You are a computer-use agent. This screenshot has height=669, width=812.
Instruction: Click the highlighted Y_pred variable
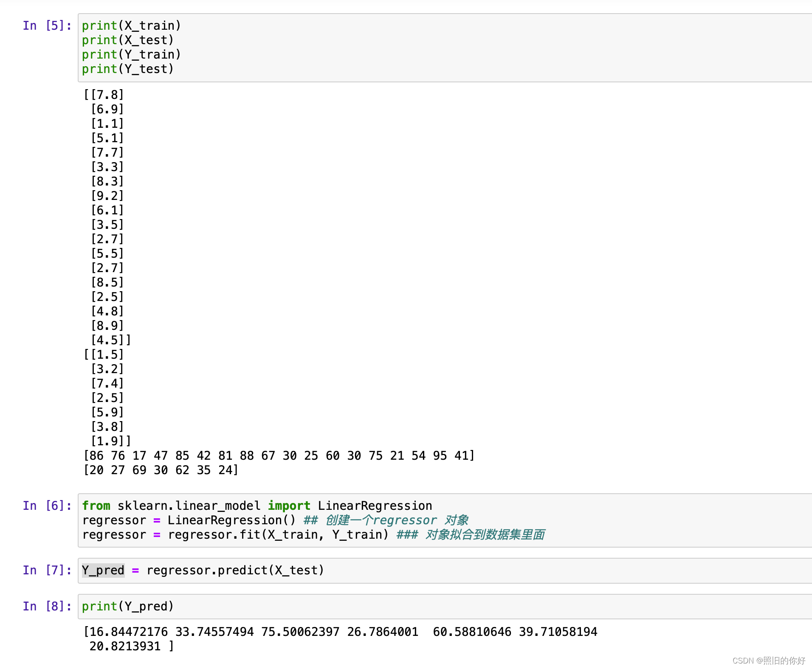103,570
